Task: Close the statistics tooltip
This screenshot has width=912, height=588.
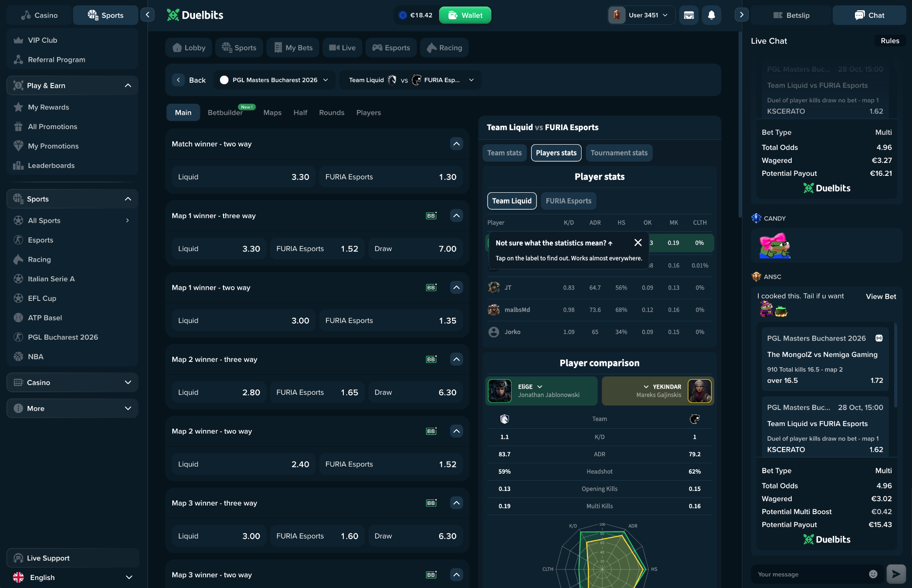Action: pyautogui.click(x=638, y=243)
